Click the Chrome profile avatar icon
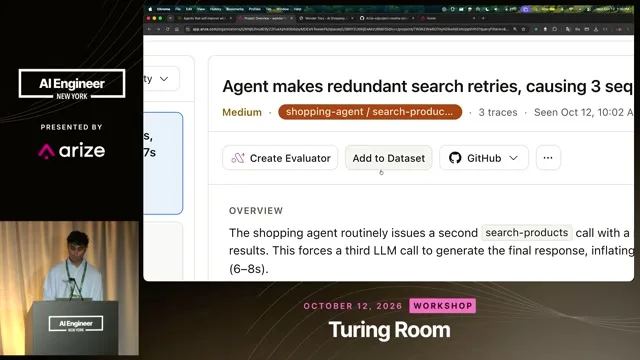 pyautogui.click(x=619, y=29)
